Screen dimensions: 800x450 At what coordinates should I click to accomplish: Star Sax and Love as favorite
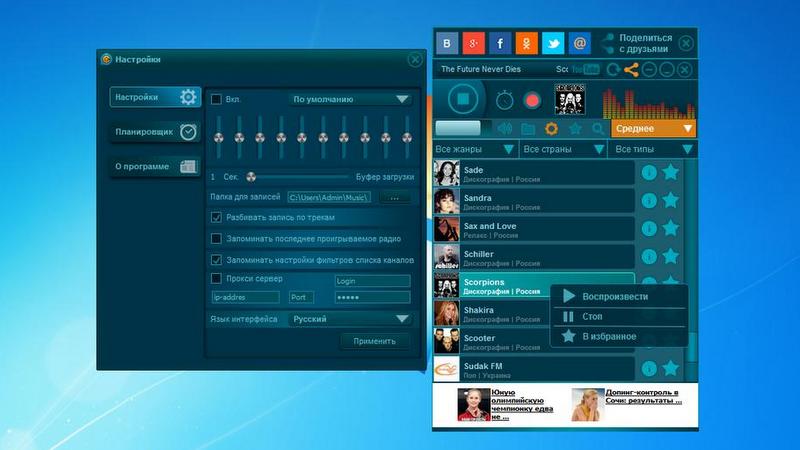click(x=670, y=228)
